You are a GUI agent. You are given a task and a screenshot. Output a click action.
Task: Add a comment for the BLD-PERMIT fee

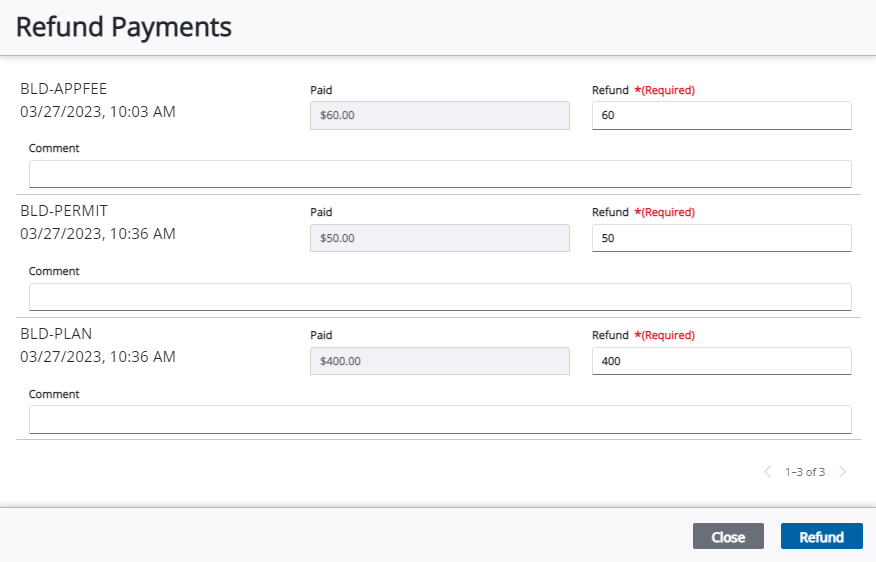click(x=440, y=297)
